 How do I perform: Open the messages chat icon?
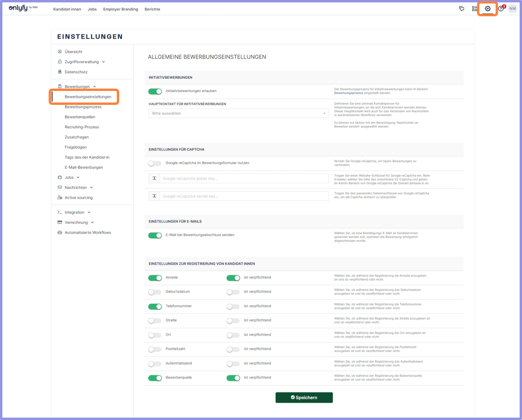461,9
